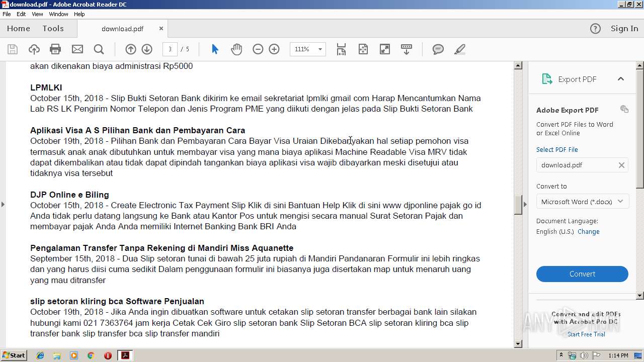Click the Start Free Trial link
The width and height of the screenshot is (644, 362).
coord(586,334)
